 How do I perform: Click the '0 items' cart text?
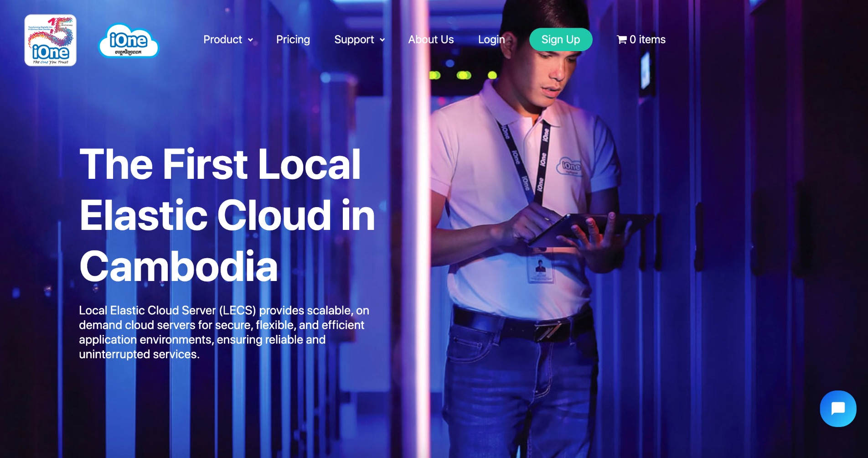tap(647, 40)
